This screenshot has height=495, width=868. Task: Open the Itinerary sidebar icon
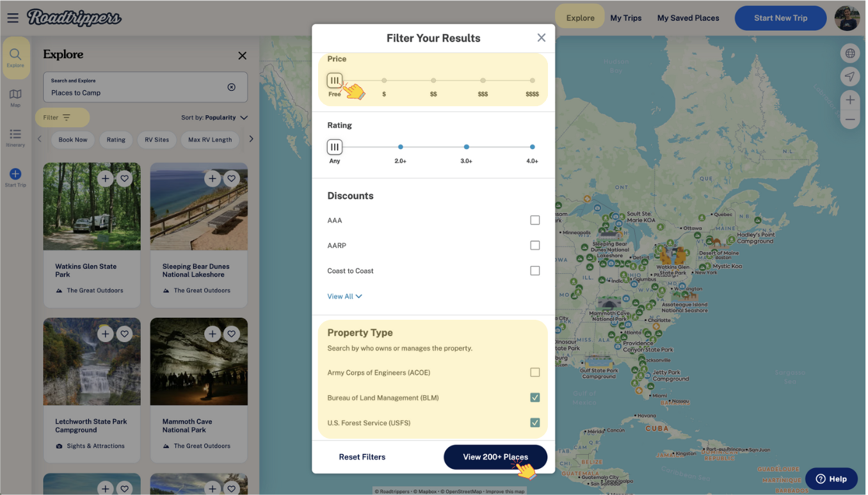(x=15, y=137)
